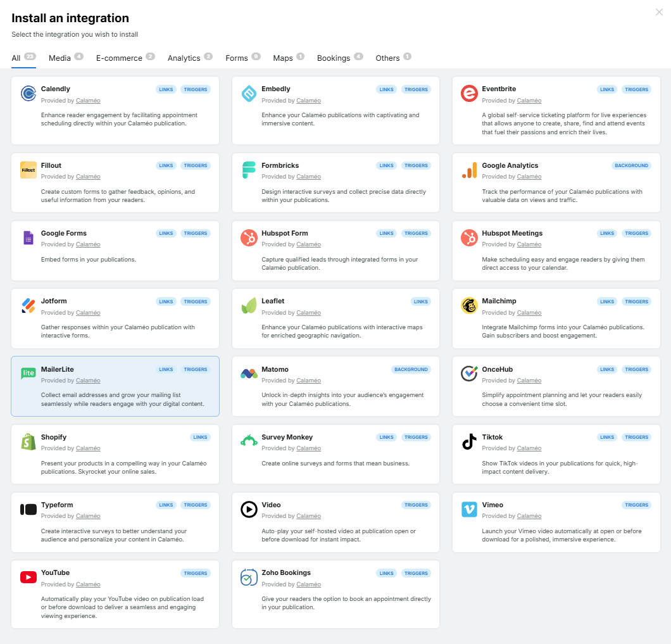Click the Mailchimp monkey icon

tap(469, 306)
